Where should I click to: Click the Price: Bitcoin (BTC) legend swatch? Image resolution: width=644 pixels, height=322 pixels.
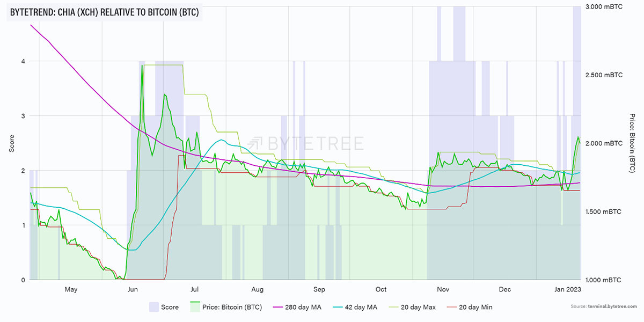[x=195, y=307]
